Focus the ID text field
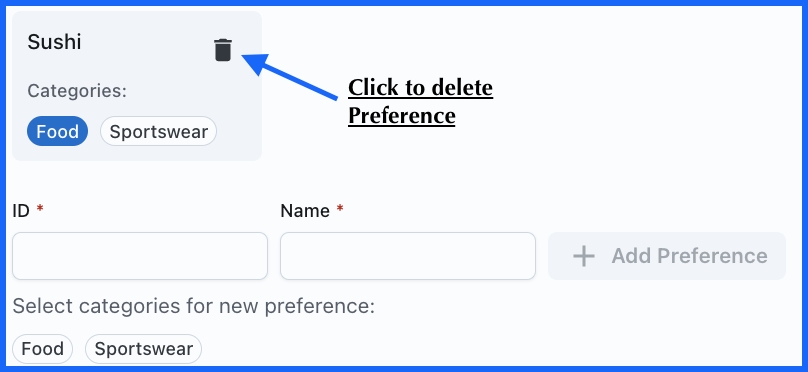 point(140,256)
